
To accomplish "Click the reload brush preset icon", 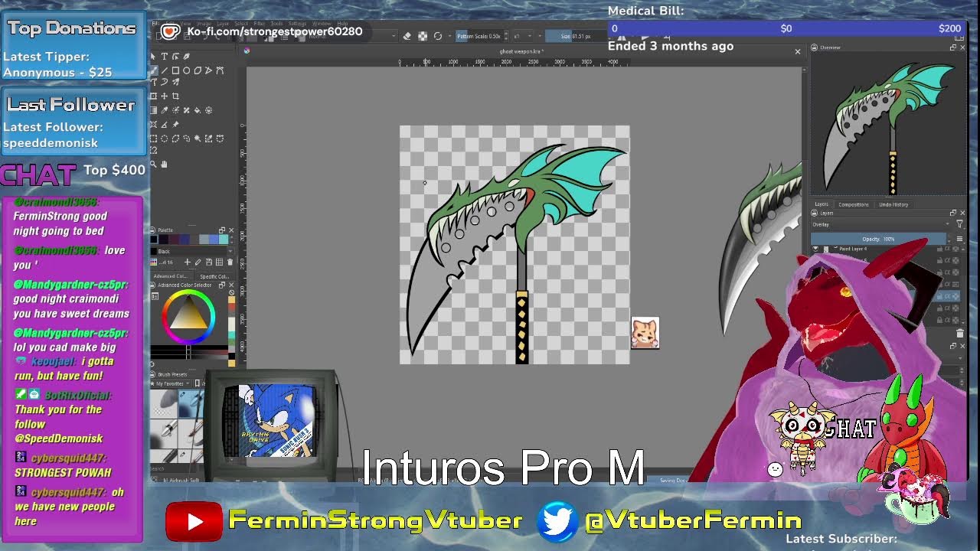I will tap(438, 36).
